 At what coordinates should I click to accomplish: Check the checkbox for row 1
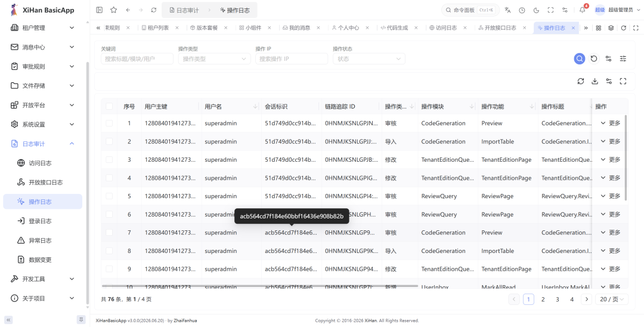(109, 124)
